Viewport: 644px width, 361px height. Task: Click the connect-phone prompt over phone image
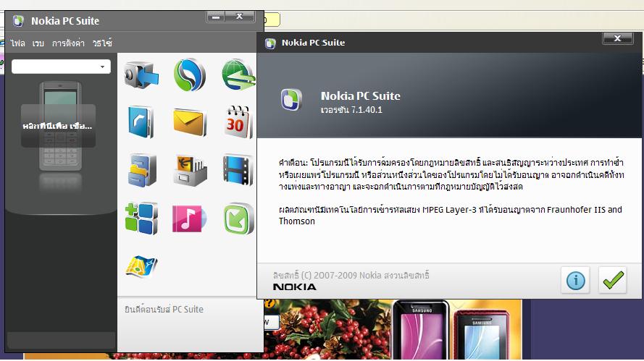point(58,126)
